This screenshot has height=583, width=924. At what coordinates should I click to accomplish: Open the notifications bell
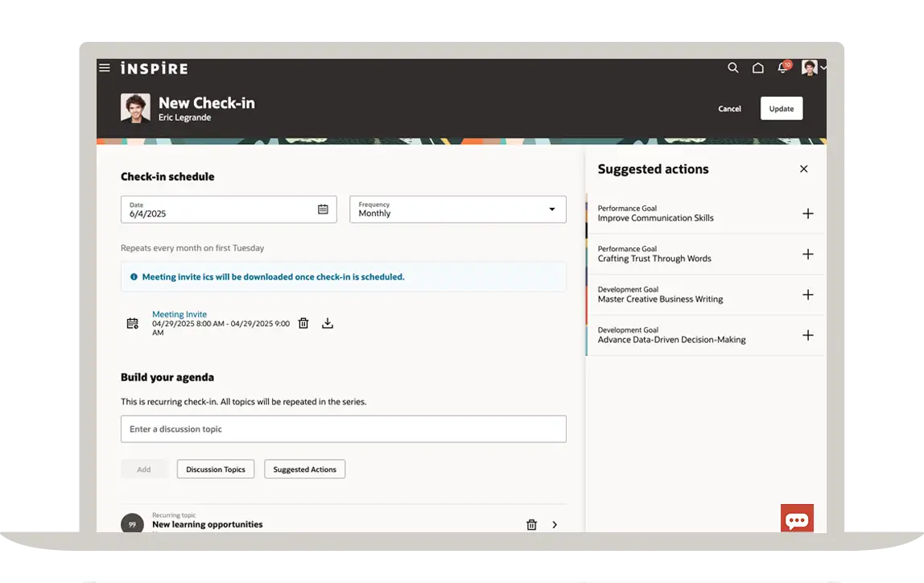tap(782, 68)
